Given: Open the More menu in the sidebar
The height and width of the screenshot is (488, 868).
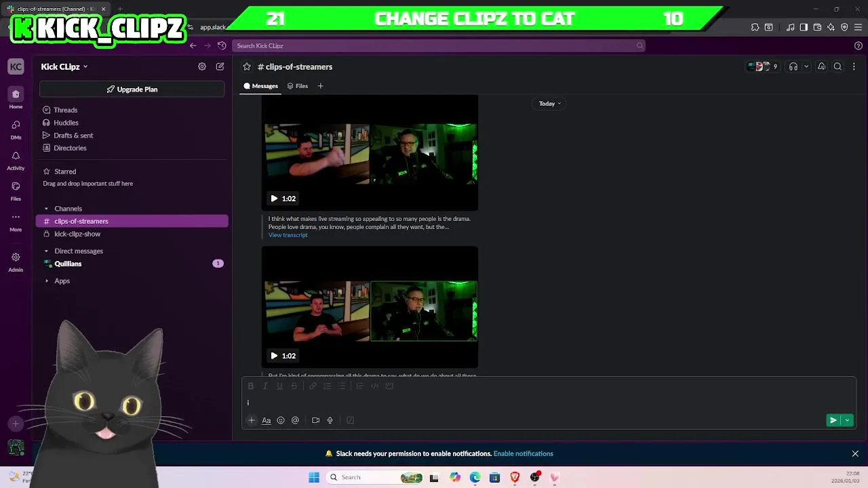Looking at the screenshot, I should click(x=16, y=222).
